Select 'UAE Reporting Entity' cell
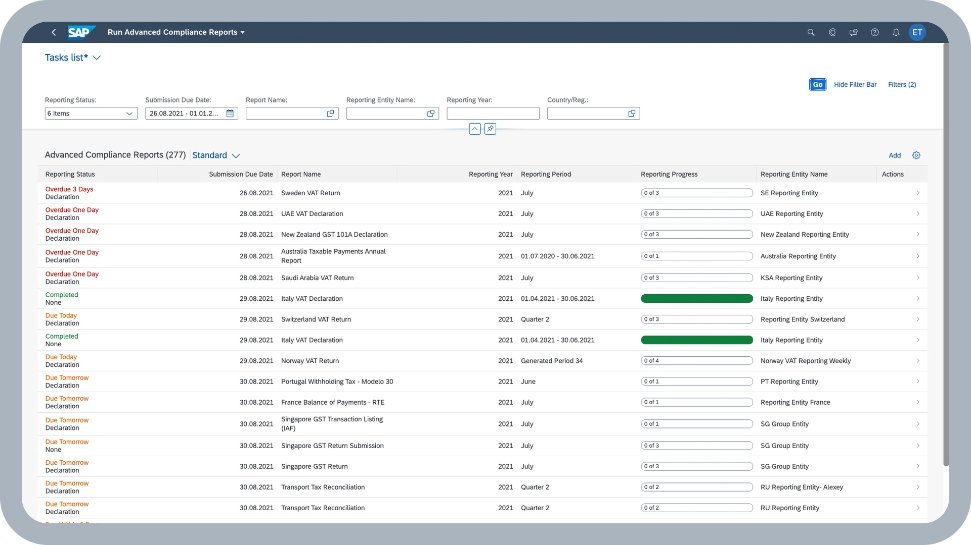Screen dimensions: 971x545 (x=792, y=214)
